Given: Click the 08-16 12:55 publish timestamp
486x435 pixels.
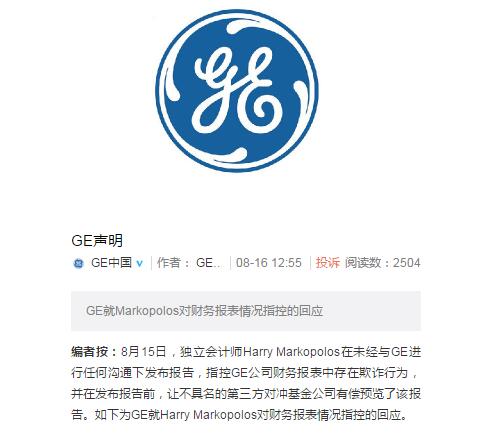Looking at the screenshot, I should point(269,263).
